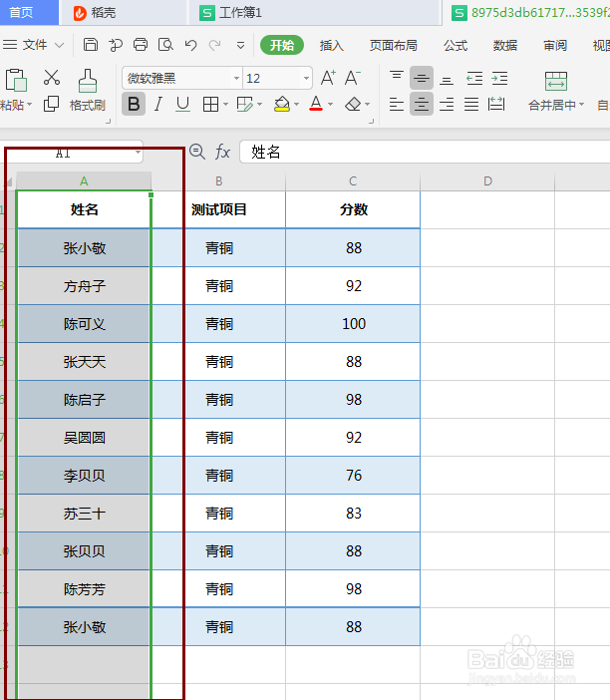Select column D header
This screenshot has height=700, width=610.
(487, 181)
